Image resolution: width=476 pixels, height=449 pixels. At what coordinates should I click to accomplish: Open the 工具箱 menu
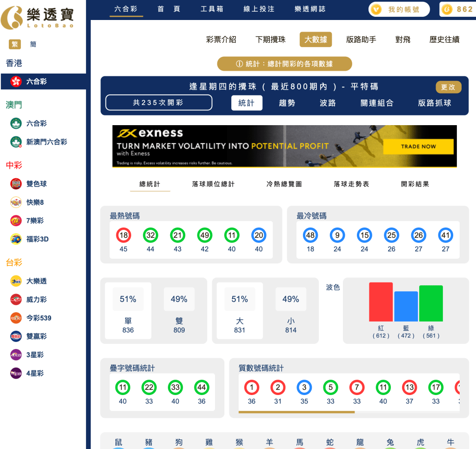[212, 8]
